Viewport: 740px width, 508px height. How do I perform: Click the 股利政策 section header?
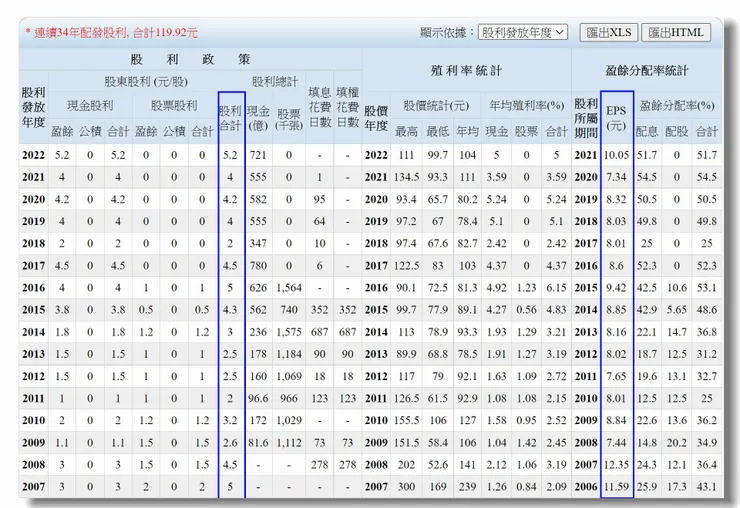190,59
